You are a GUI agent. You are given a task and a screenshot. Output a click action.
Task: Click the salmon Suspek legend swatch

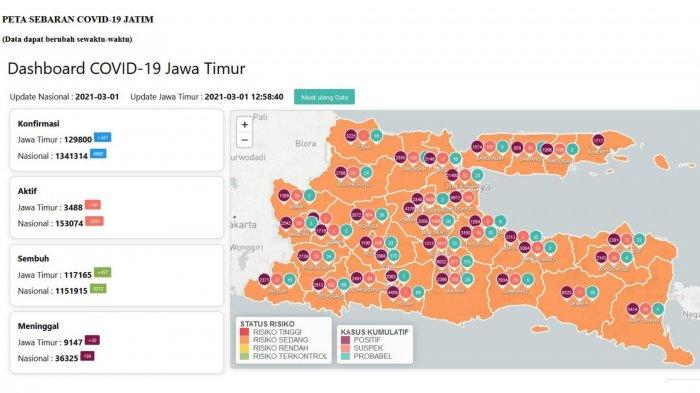tap(345, 348)
